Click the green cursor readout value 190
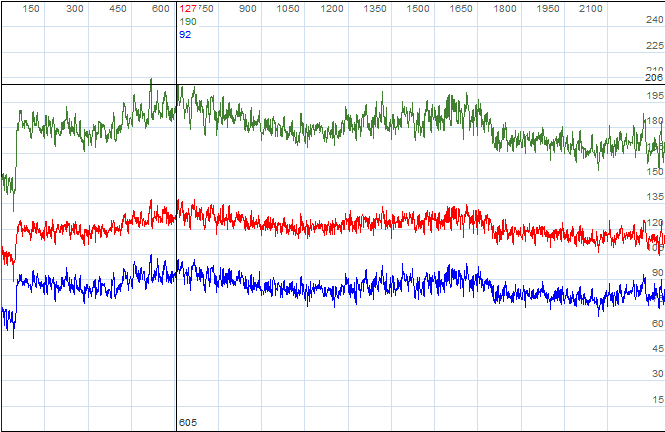 187,21
